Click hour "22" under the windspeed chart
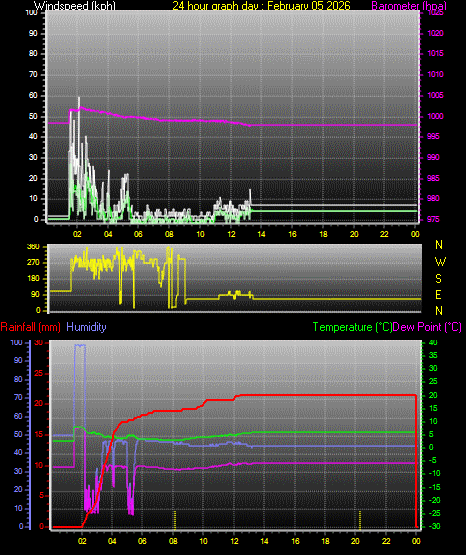Image resolution: width=466 pixels, height=555 pixels. (x=384, y=234)
